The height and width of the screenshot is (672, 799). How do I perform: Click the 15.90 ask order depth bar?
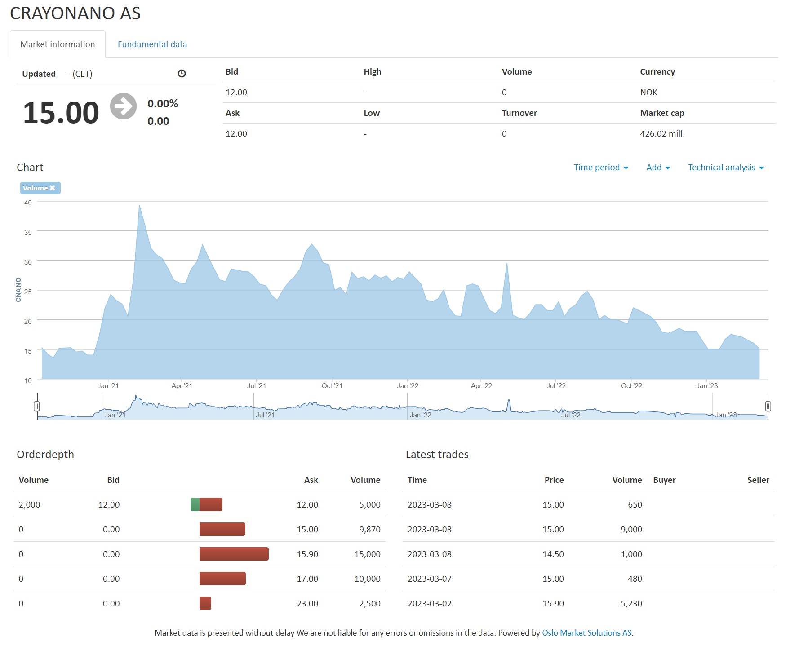pyautogui.click(x=234, y=554)
